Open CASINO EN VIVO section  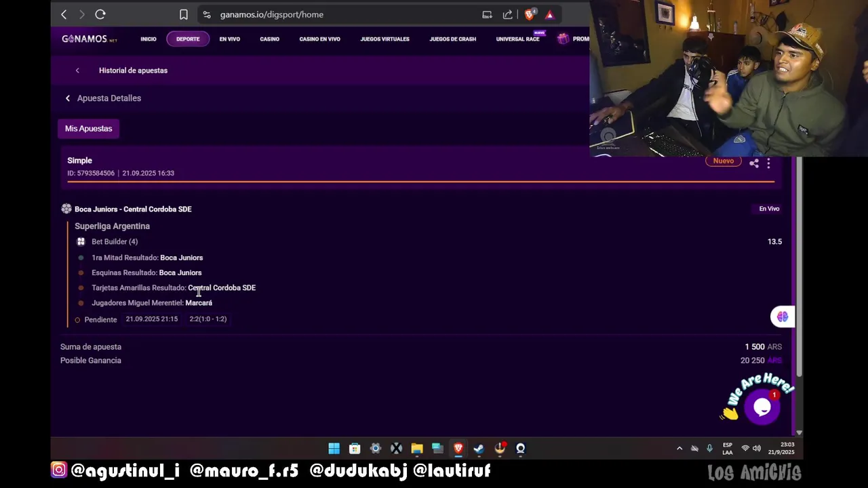click(x=319, y=39)
